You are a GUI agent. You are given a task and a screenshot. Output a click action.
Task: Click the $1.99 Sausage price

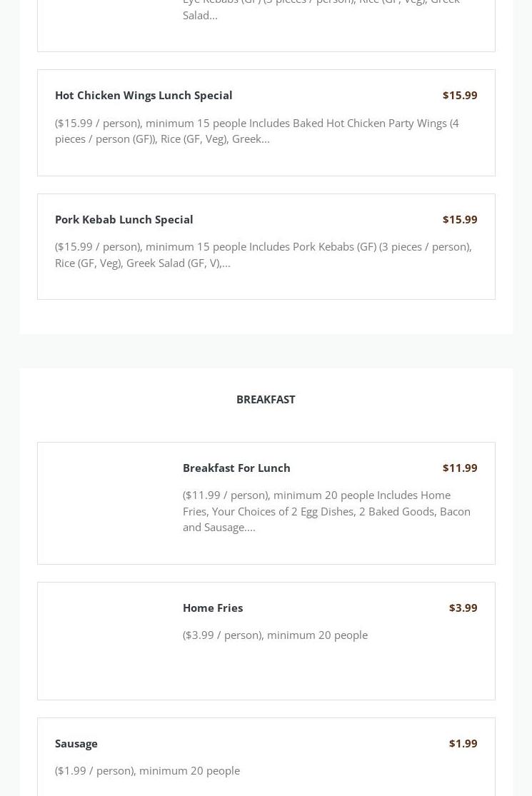(x=463, y=743)
